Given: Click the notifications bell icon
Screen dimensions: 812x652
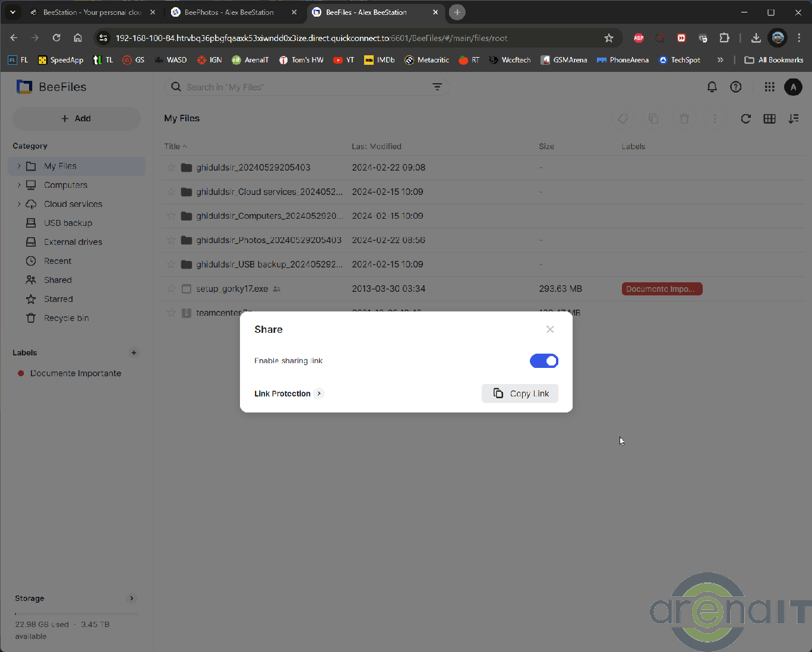Looking at the screenshot, I should pos(712,87).
